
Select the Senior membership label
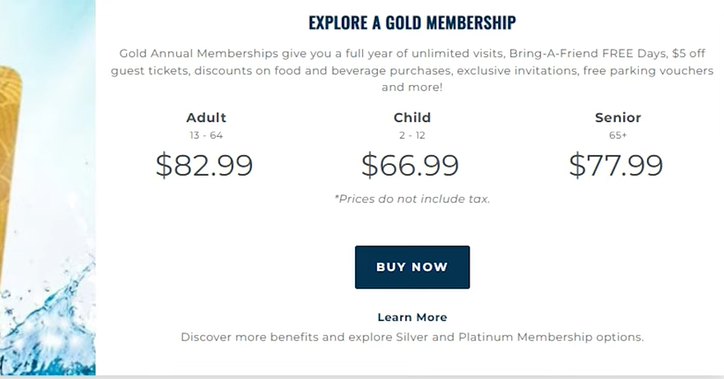[x=618, y=117]
